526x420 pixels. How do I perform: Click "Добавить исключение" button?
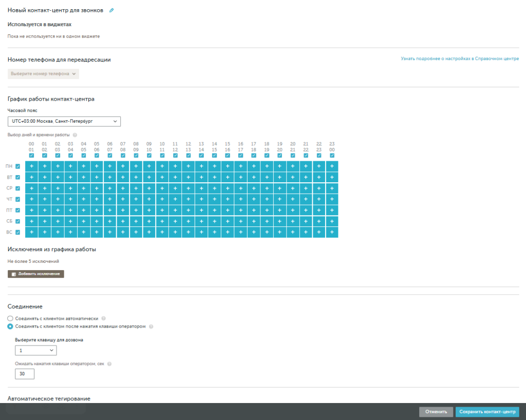point(36,274)
